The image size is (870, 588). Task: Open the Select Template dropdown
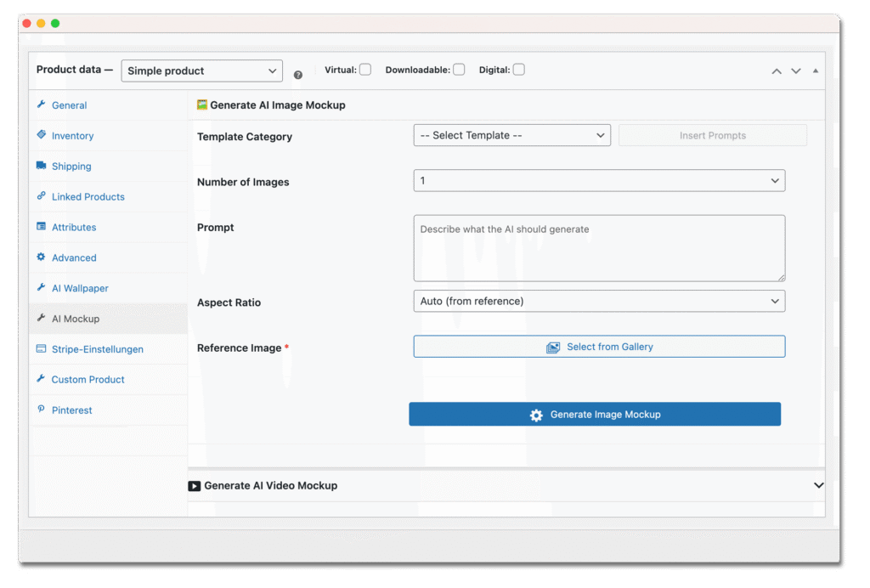click(511, 135)
